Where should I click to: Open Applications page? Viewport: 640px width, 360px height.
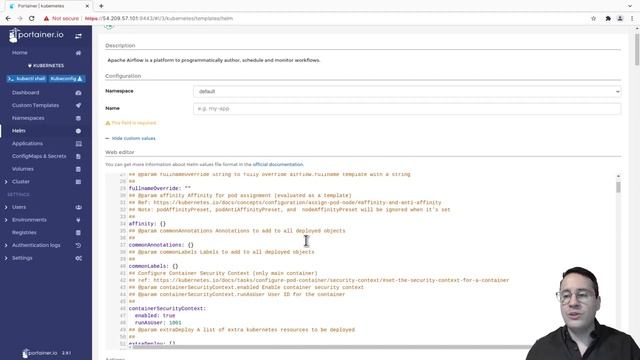pyautogui.click(x=27, y=144)
